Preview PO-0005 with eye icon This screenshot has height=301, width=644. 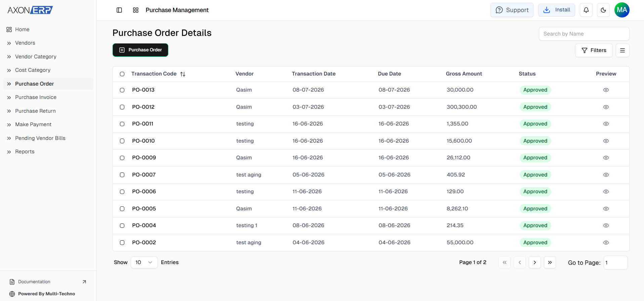[x=606, y=209]
